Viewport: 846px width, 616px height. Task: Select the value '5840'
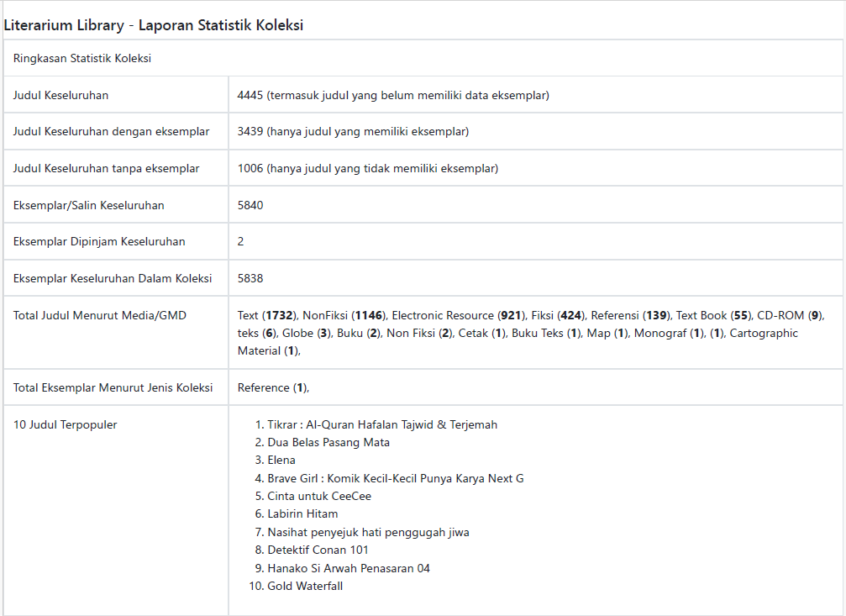[x=250, y=205]
